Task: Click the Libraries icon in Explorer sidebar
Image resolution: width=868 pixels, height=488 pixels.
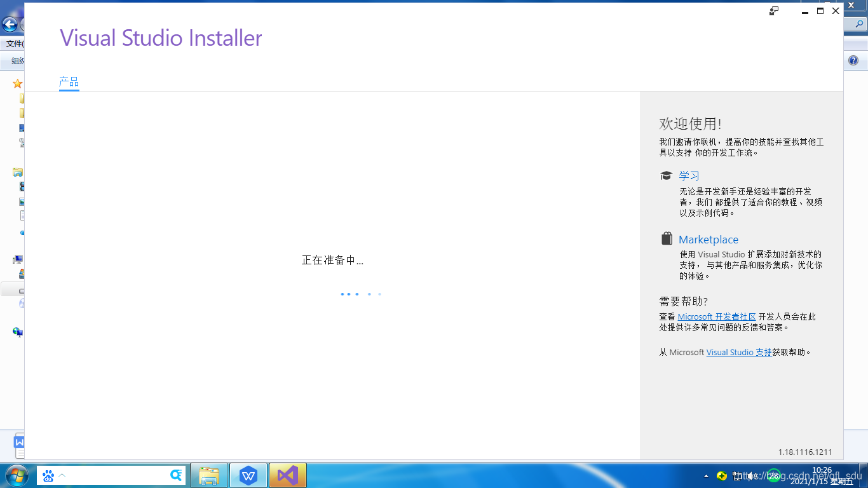Action: tap(18, 172)
